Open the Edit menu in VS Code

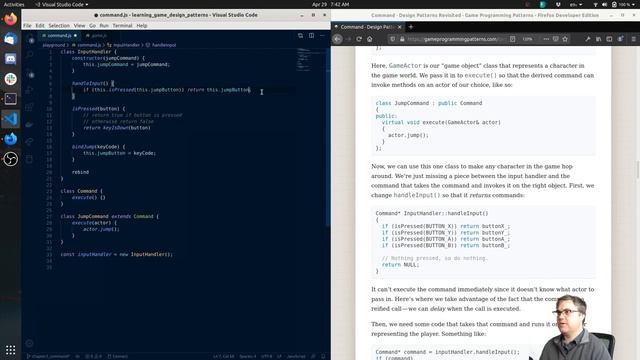(40, 26)
